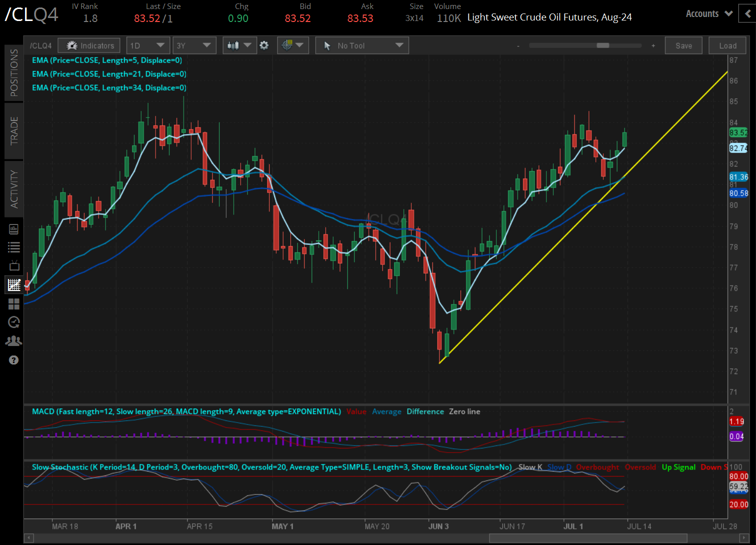756x545 pixels.
Task: Select the active chart icon in the sidebar
Action: coord(14,285)
